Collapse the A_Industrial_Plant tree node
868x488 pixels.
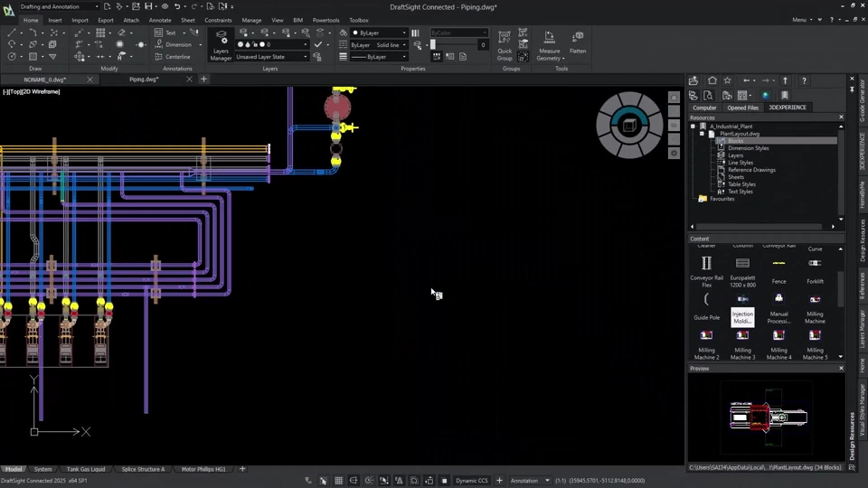[x=693, y=127]
